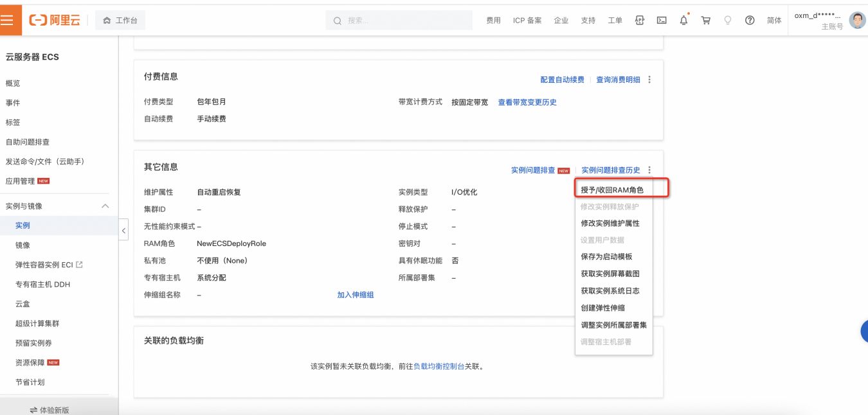The height and width of the screenshot is (415, 868).
Task: Click 体验新版 switch button
Action: 50,410
